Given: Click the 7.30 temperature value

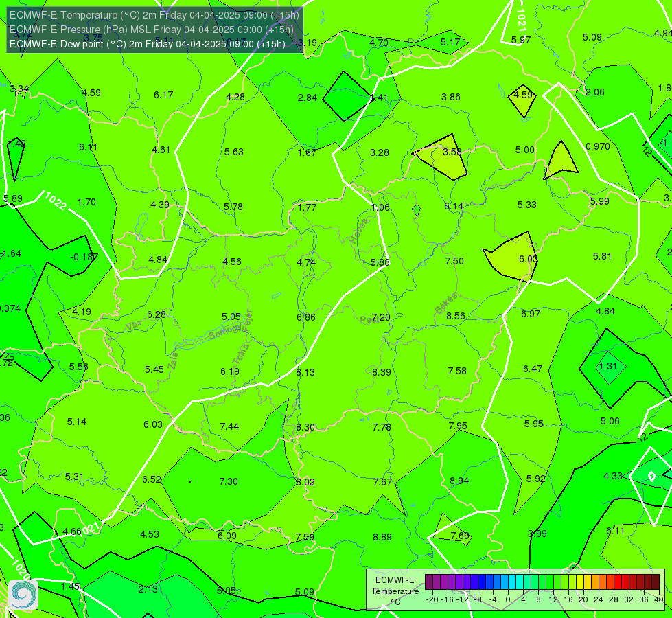Looking at the screenshot, I should (x=229, y=481).
